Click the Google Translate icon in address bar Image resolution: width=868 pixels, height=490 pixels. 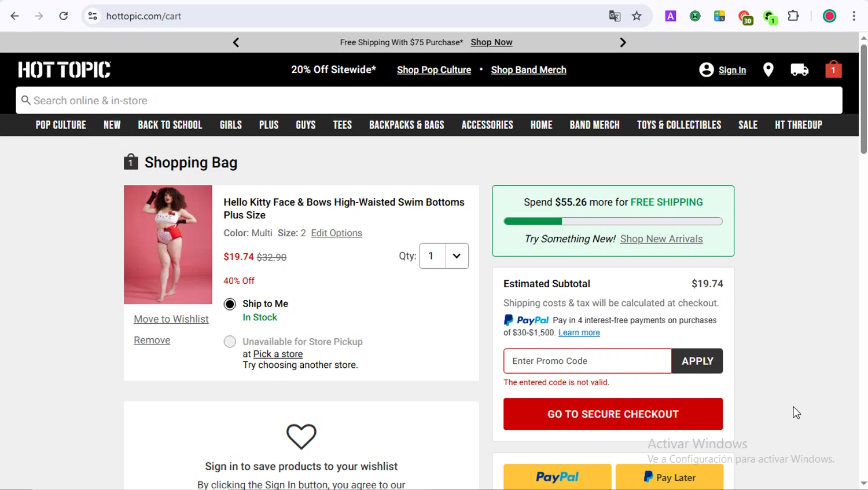(615, 16)
